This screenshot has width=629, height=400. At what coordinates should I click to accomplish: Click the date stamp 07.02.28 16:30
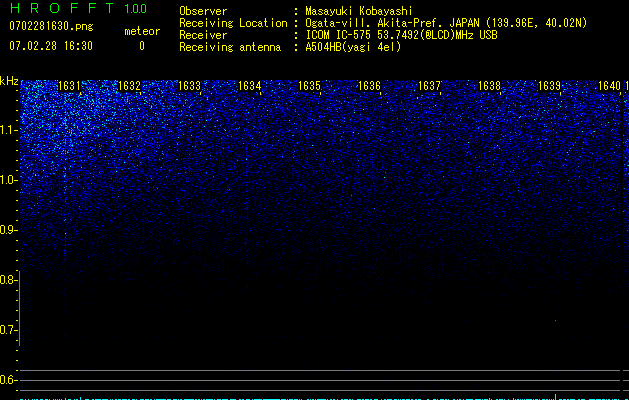[x=51, y=46]
